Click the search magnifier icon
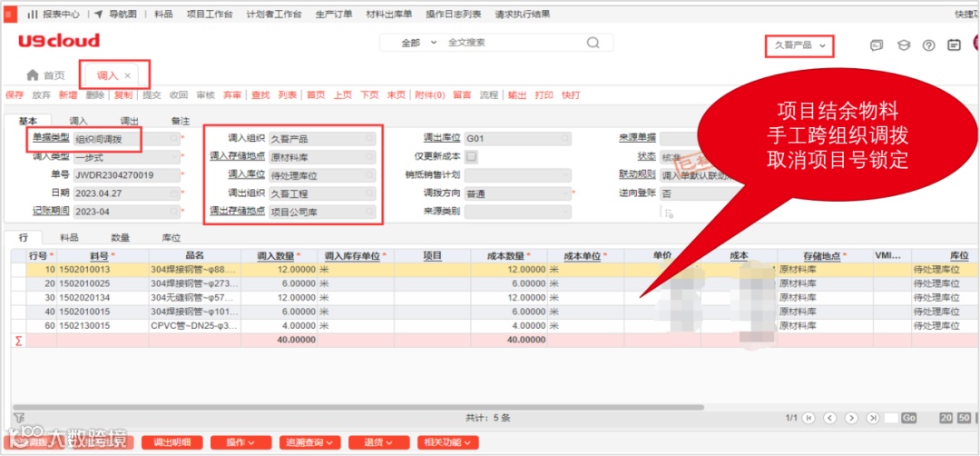Viewport: 980px width, 456px height. [x=593, y=43]
